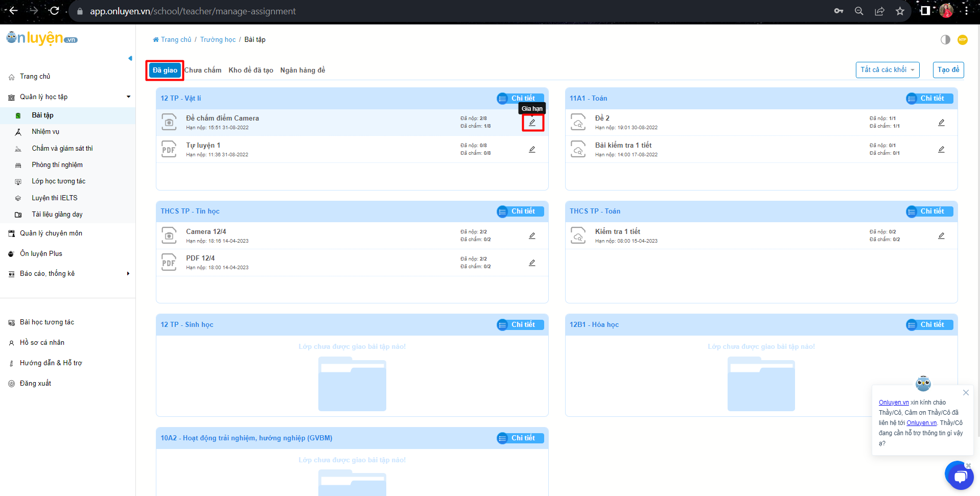Click the edit pencil for PDF 12/4
The width and height of the screenshot is (980, 496).
click(532, 263)
